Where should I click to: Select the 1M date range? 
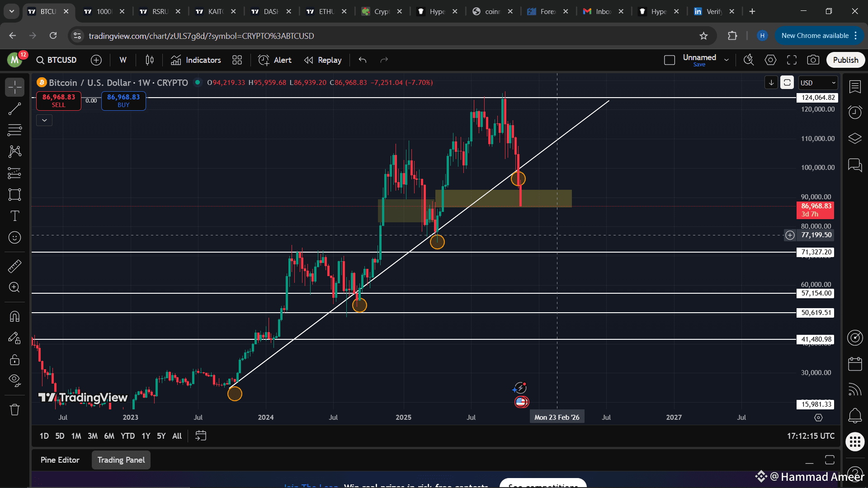point(76,436)
